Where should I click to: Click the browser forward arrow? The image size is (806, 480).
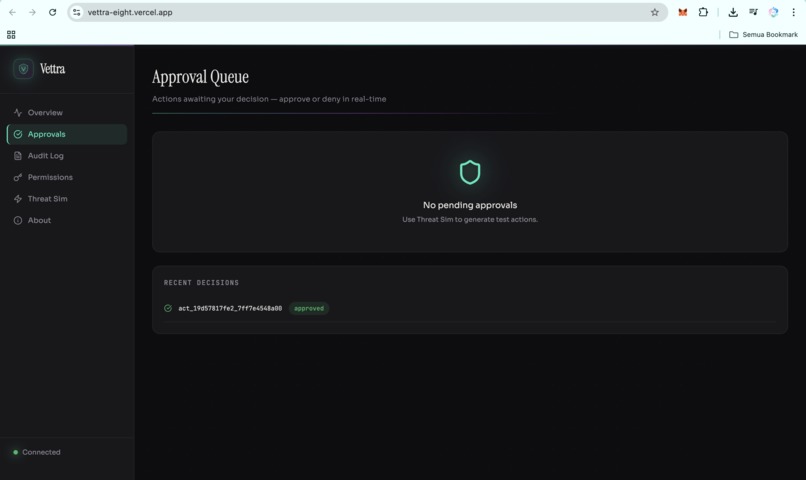click(32, 12)
